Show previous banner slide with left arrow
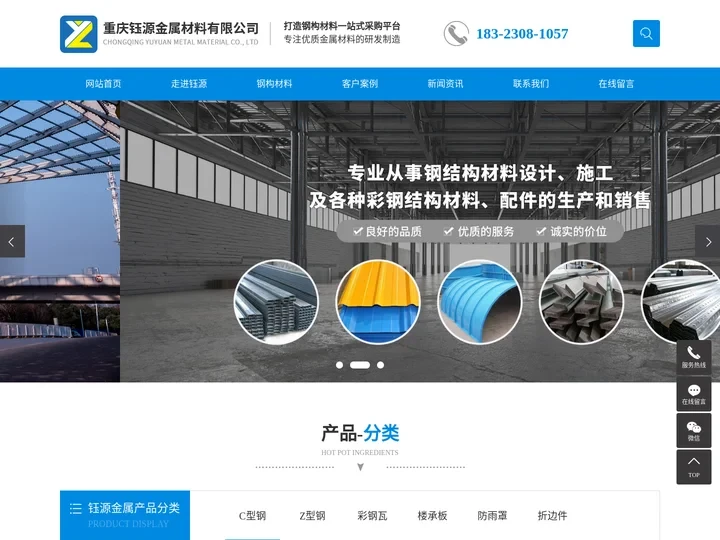The image size is (720, 540). click(x=12, y=241)
